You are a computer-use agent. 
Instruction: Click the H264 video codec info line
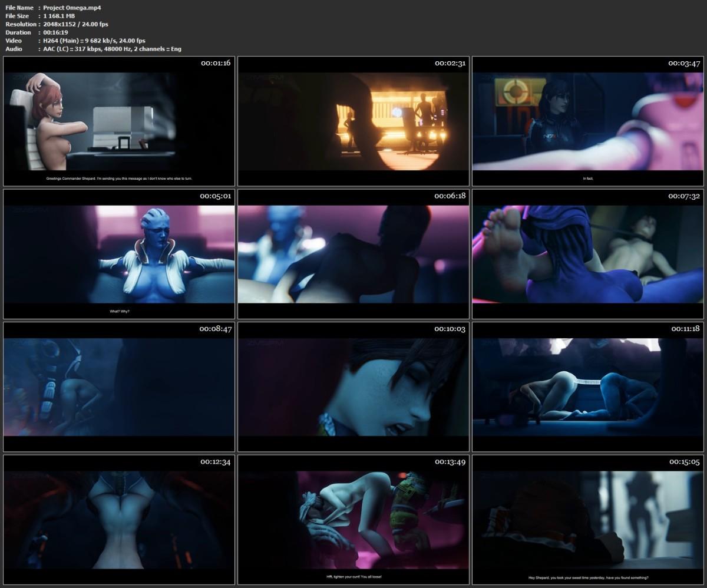pyautogui.click(x=94, y=40)
